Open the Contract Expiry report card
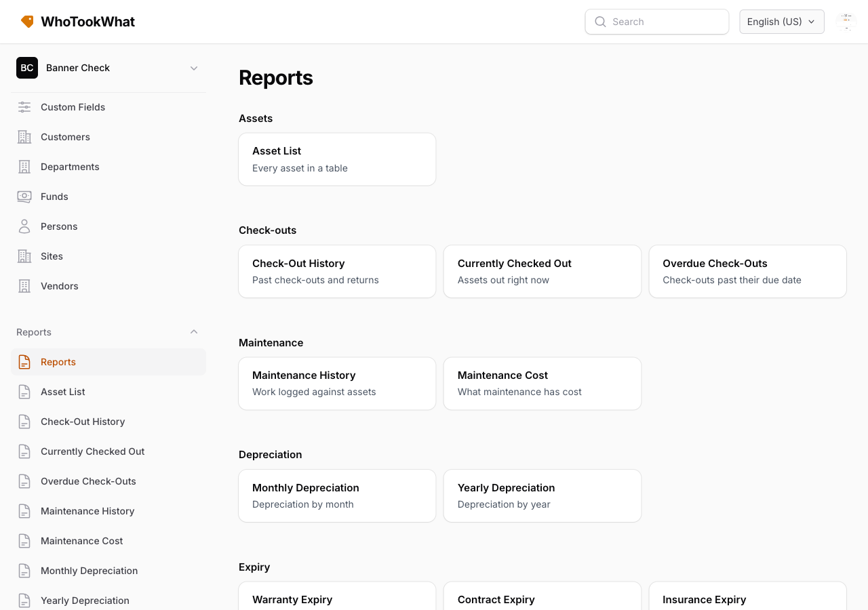 click(x=542, y=596)
